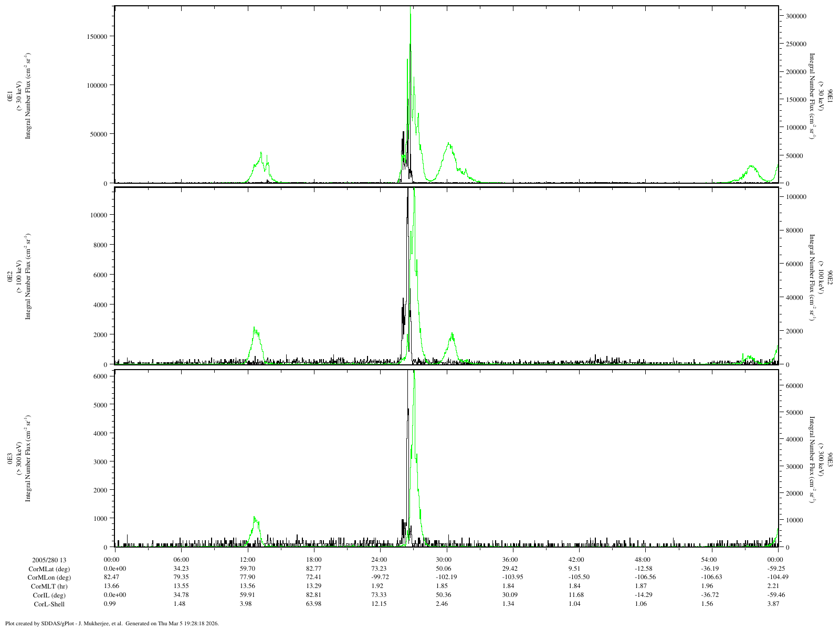
Task: Select the 30:00 time tick label
Action: [x=445, y=560]
